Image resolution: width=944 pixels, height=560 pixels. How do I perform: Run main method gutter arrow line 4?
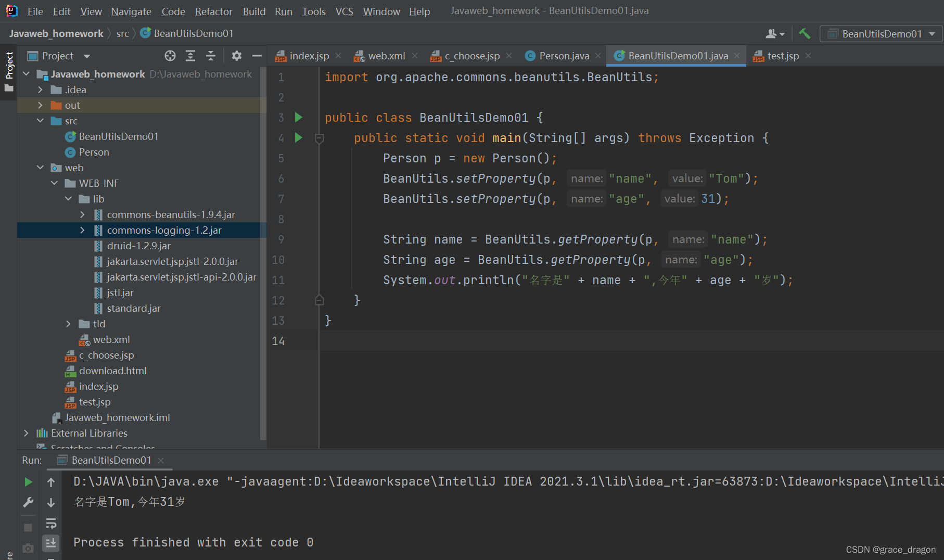[x=299, y=137]
